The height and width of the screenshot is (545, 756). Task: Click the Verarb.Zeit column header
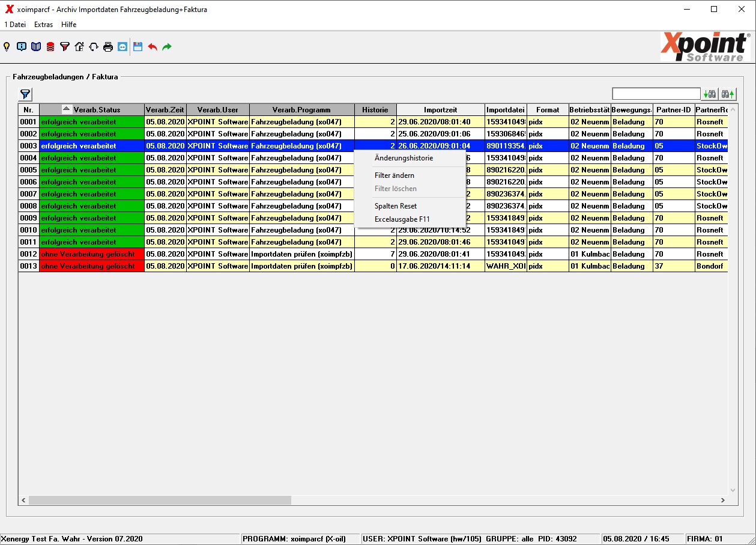click(x=165, y=110)
